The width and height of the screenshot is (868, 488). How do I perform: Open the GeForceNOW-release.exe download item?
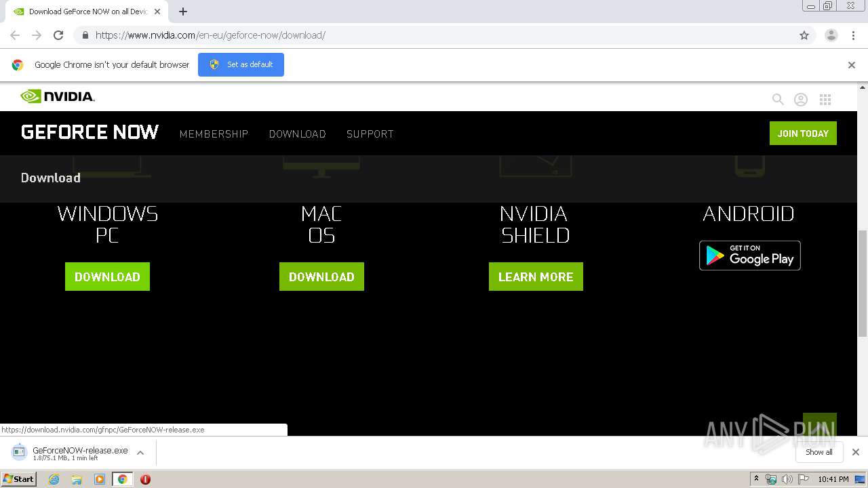[x=71, y=453]
